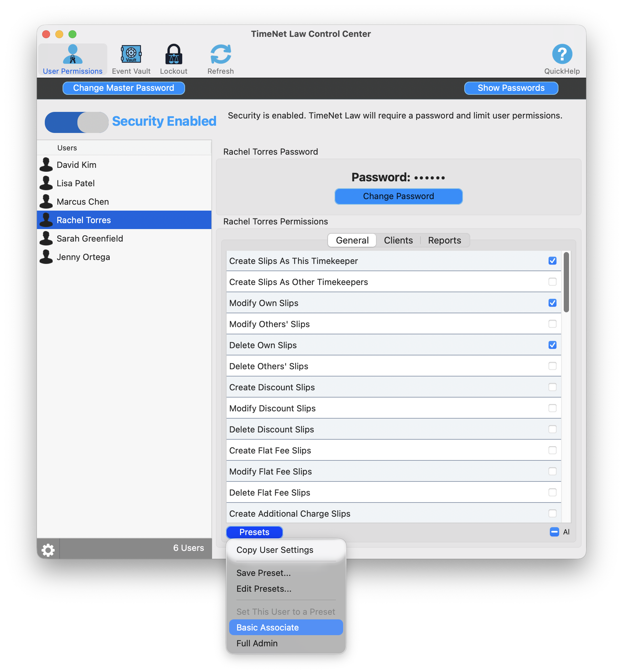
Task: Open the Presets dropdown button
Action: [x=254, y=532]
